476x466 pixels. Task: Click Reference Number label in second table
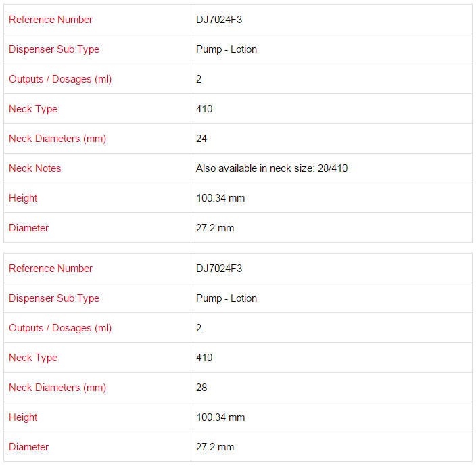point(51,269)
